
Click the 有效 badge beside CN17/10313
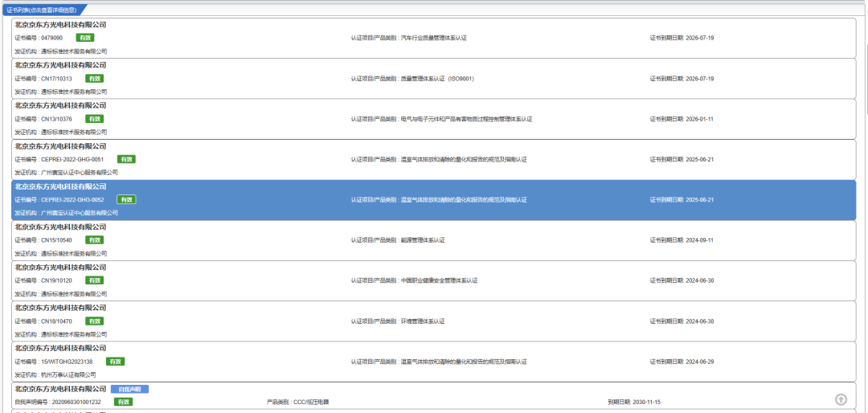tap(94, 79)
